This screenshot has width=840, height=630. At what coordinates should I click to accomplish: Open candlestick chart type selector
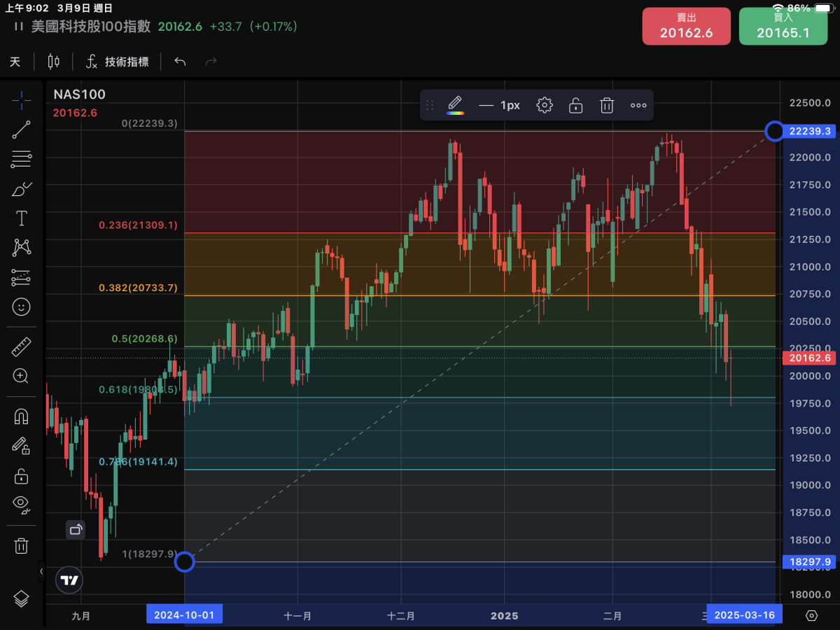click(53, 62)
